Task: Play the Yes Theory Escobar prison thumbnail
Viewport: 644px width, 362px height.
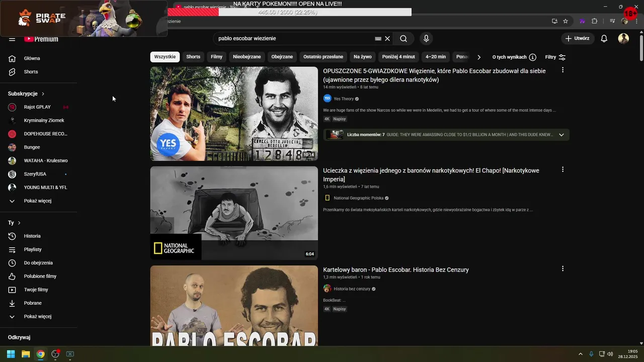Action: coord(234,114)
